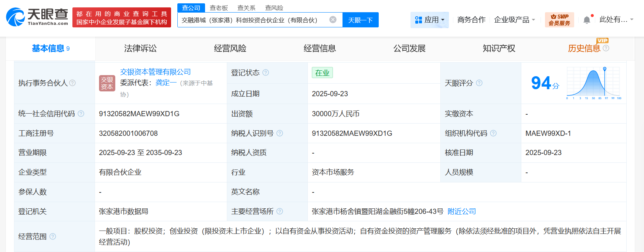Click help icon next to 统一社会信用代码
Viewport: 644px width, 252px height.
tap(81, 114)
